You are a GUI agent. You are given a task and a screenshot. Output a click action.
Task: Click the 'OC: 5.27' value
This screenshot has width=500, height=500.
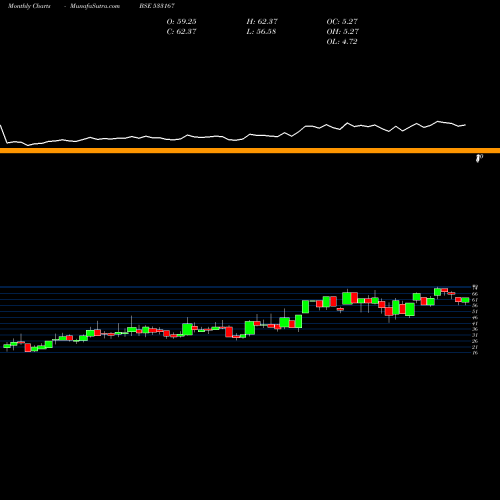(342, 21)
